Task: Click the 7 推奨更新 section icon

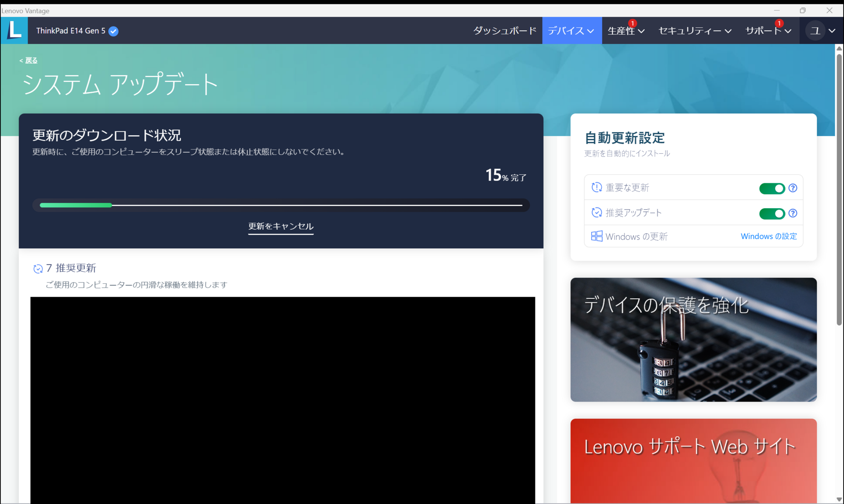Action: click(38, 268)
